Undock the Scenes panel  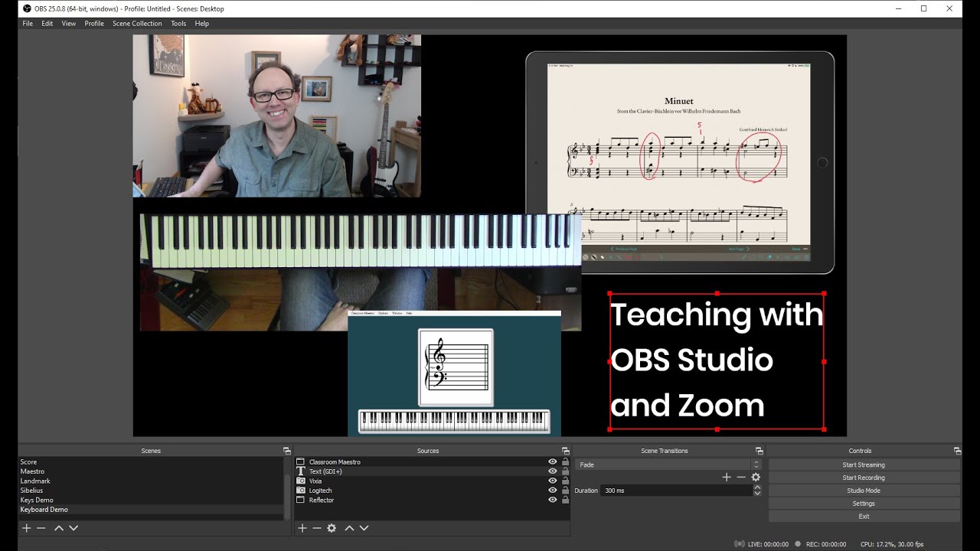pyautogui.click(x=287, y=451)
